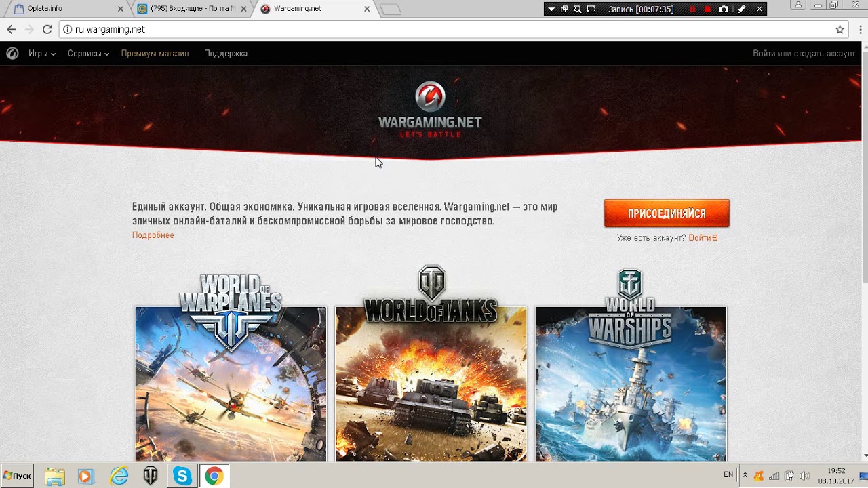Open Windows Media Player from taskbar
Image resolution: width=868 pixels, height=488 pixels.
[85, 476]
